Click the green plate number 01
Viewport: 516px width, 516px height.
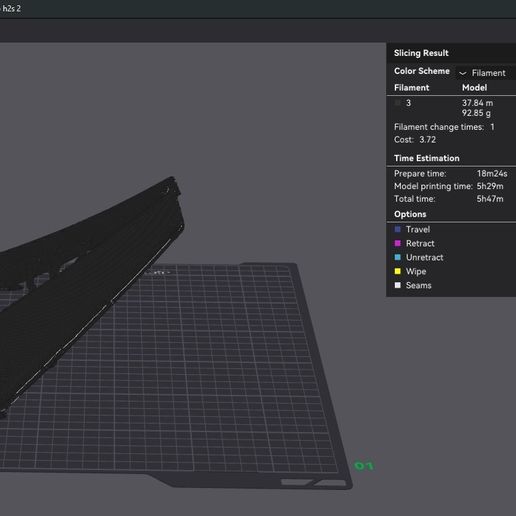pyautogui.click(x=364, y=465)
